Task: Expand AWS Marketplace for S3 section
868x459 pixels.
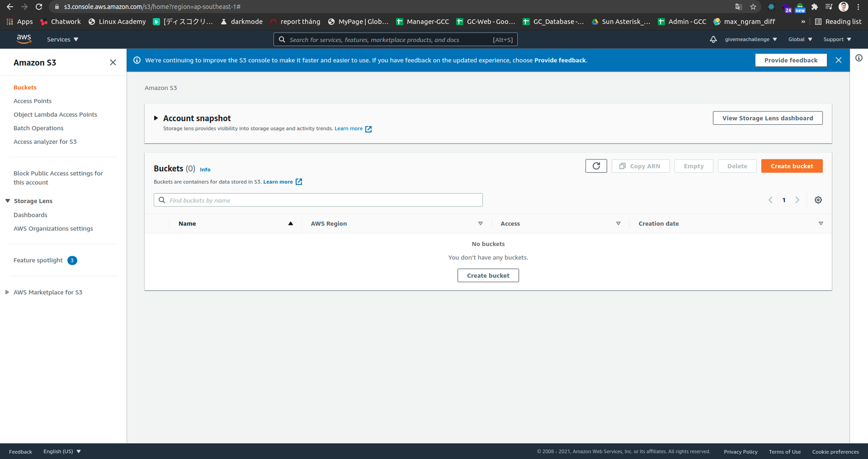Action: tap(7, 292)
